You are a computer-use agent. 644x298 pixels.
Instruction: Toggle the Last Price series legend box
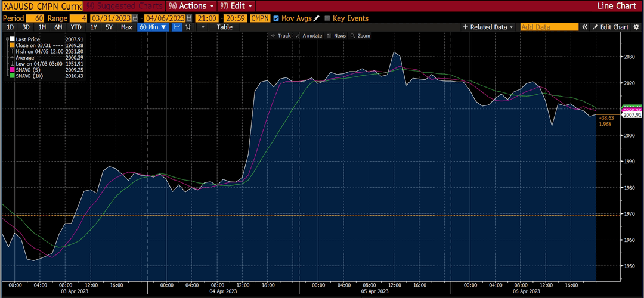point(13,39)
